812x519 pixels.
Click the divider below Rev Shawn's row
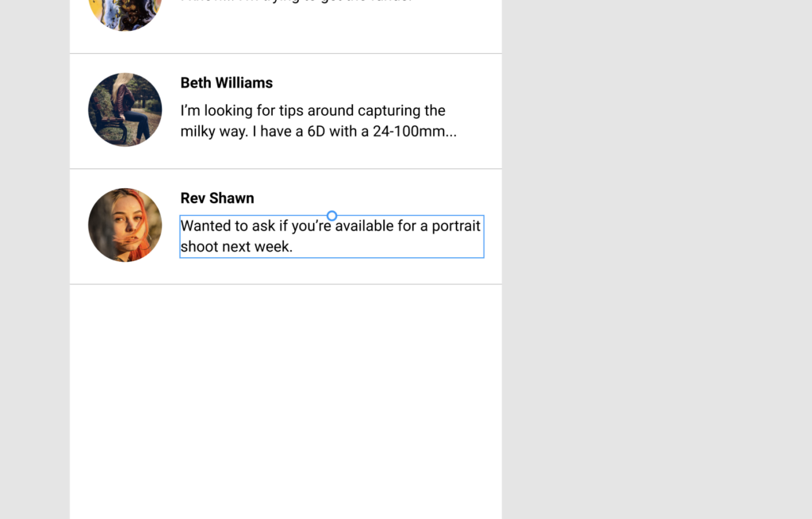point(285,283)
